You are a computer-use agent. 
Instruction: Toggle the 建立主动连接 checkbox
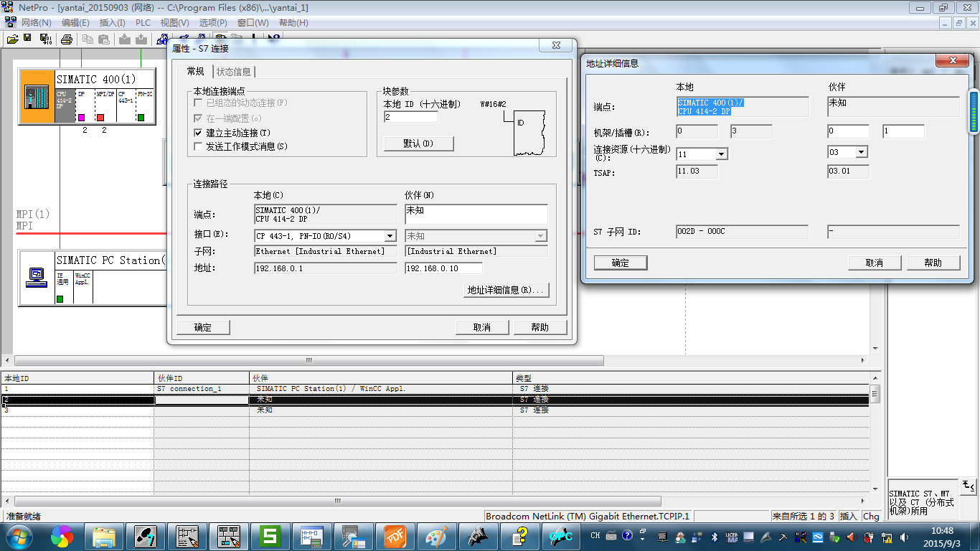[x=199, y=133]
